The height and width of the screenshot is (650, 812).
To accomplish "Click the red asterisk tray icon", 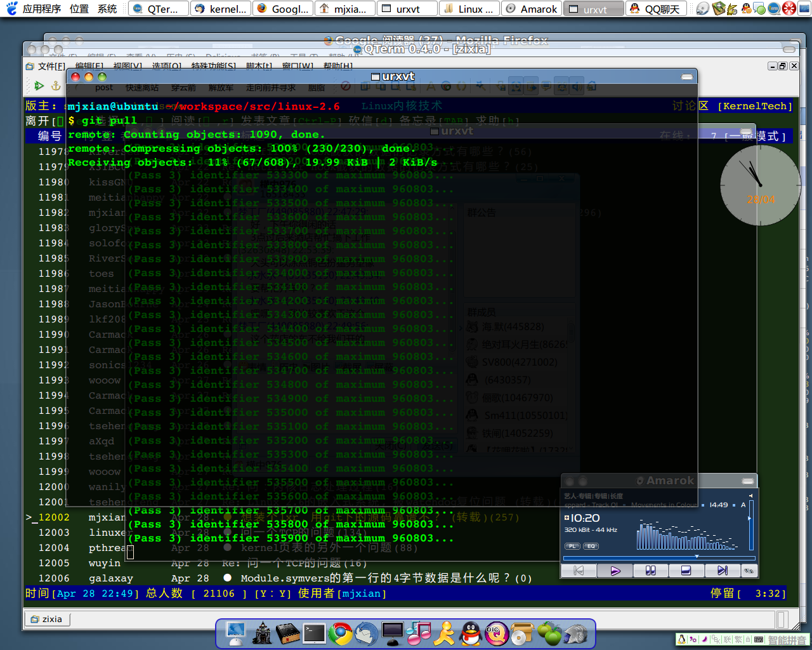I will (789, 9).
